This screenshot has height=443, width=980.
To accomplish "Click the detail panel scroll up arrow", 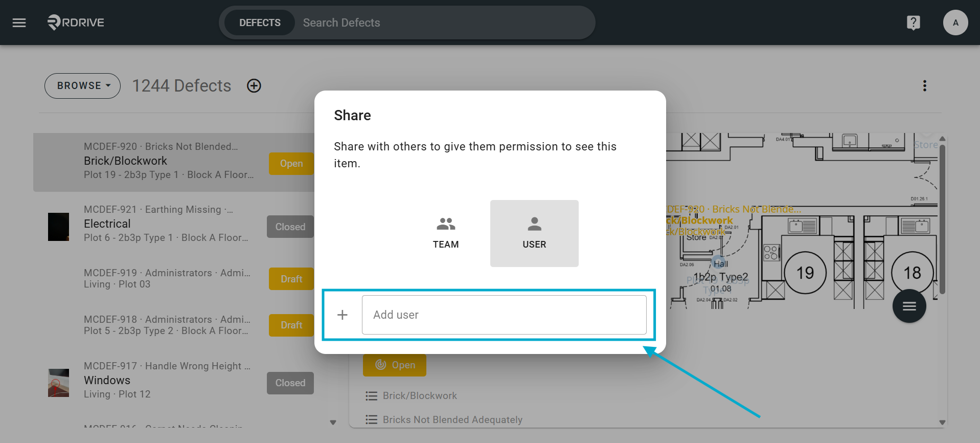I will pos(942,139).
